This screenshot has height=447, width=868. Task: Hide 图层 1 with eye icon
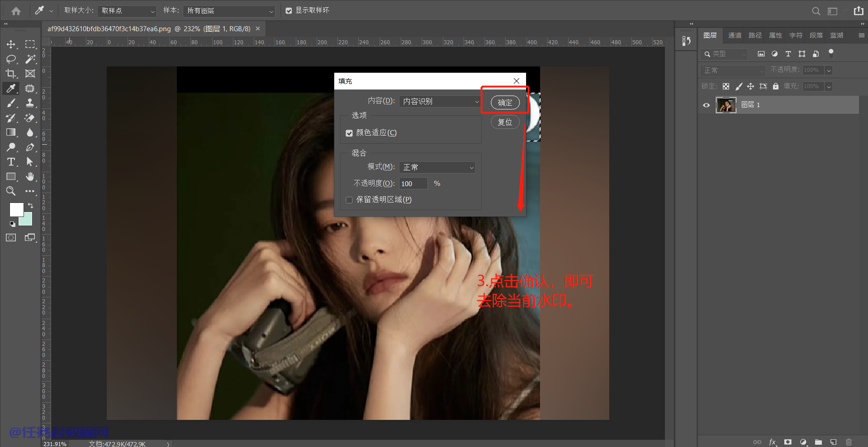[x=706, y=105]
